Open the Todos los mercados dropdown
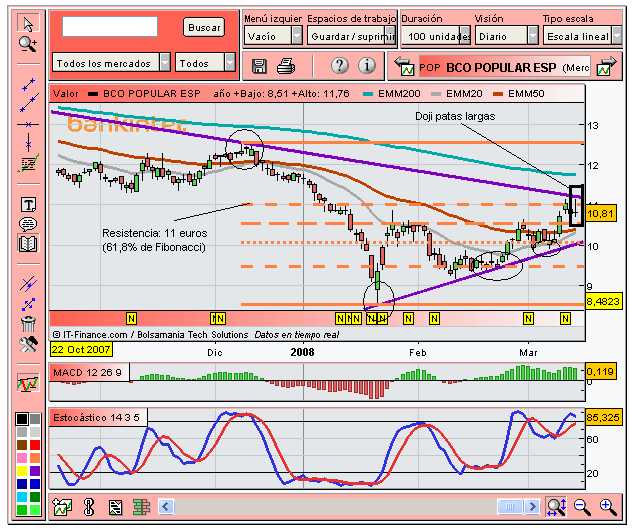This screenshot has width=632, height=530. (x=111, y=63)
